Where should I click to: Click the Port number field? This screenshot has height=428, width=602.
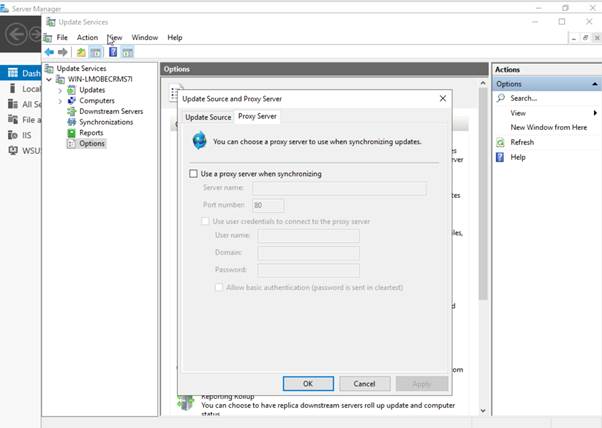click(x=267, y=204)
